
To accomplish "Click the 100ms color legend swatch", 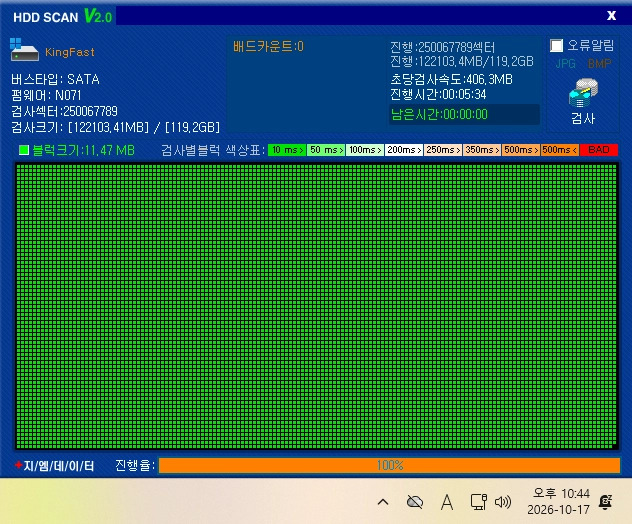I will point(365,150).
